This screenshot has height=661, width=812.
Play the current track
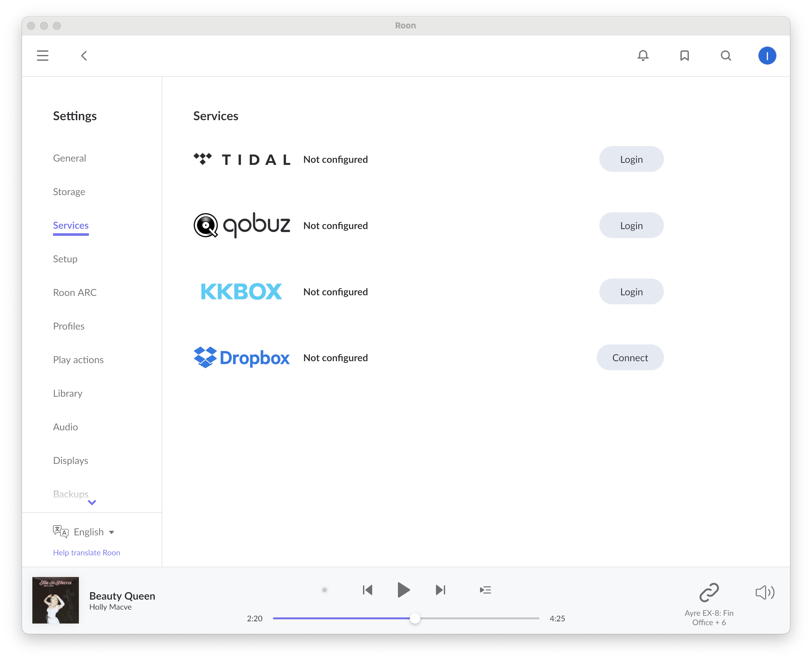pos(403,590)
